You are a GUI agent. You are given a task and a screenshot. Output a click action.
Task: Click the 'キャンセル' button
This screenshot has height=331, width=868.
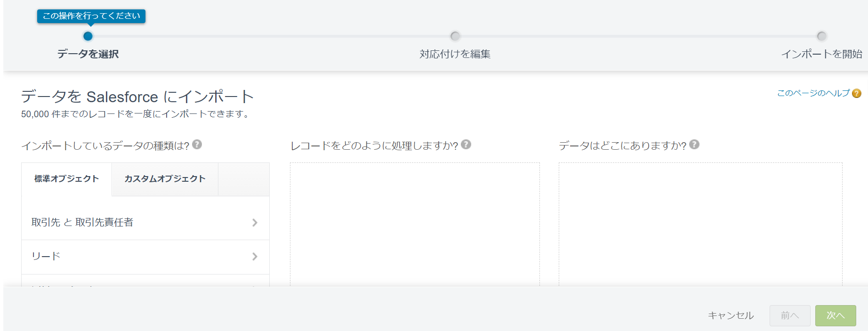[731, 315]
